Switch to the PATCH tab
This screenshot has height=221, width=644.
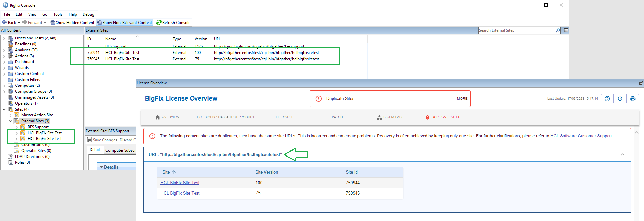point(337,117)
